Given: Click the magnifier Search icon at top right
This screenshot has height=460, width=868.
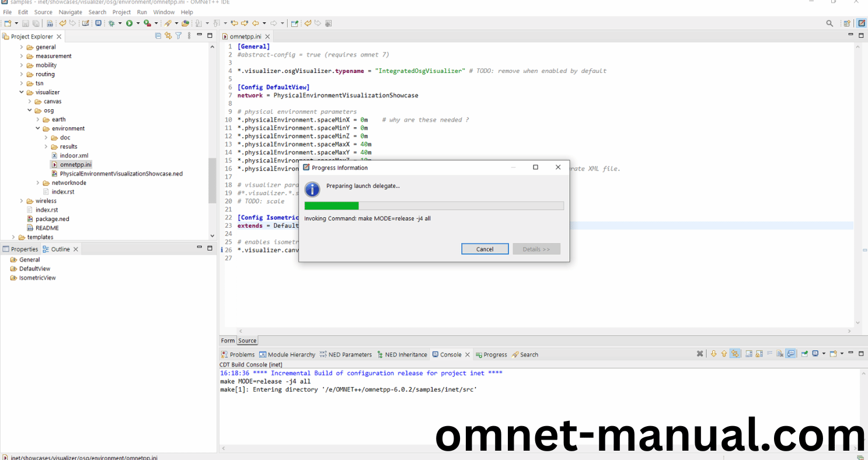Looking at the screenshot, I should pyautogui.click(x=829, y=23).
